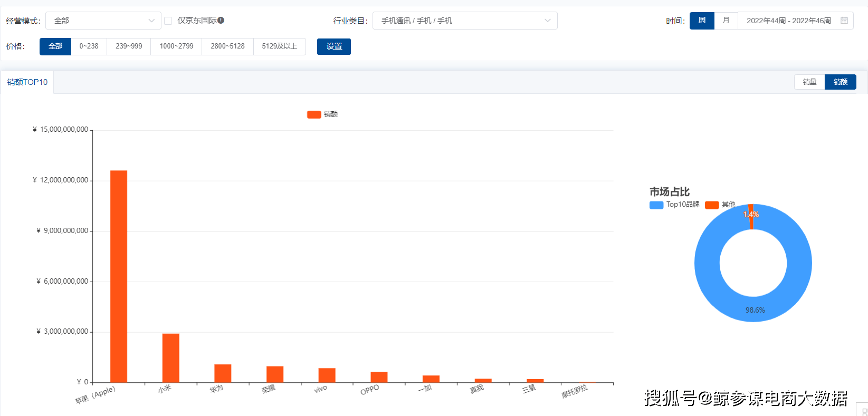Image resolution: width=868 pixels, height=416 pixels.
Task: Click the 华为 bar in chart
Action: [223, 373]
